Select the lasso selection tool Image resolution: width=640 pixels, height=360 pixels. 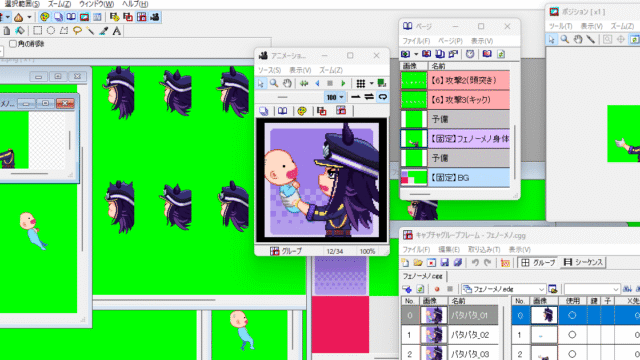tap(77, 31)
